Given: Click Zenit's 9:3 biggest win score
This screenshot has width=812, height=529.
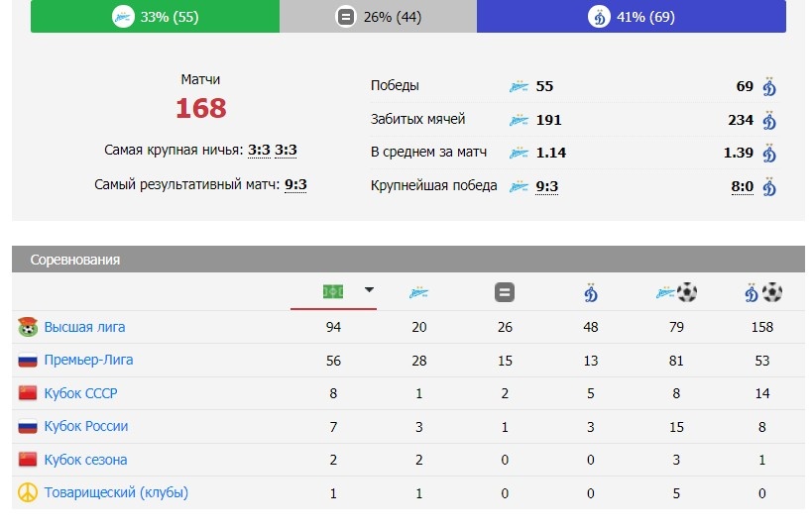Looking at the screenshot, I should tap(547, 187).
